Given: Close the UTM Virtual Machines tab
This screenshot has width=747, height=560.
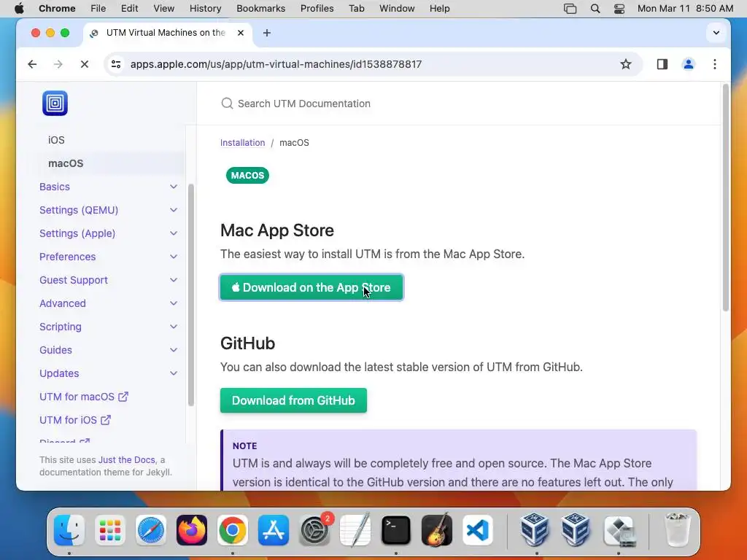Looking at the screenshot, I should [241, 33].
